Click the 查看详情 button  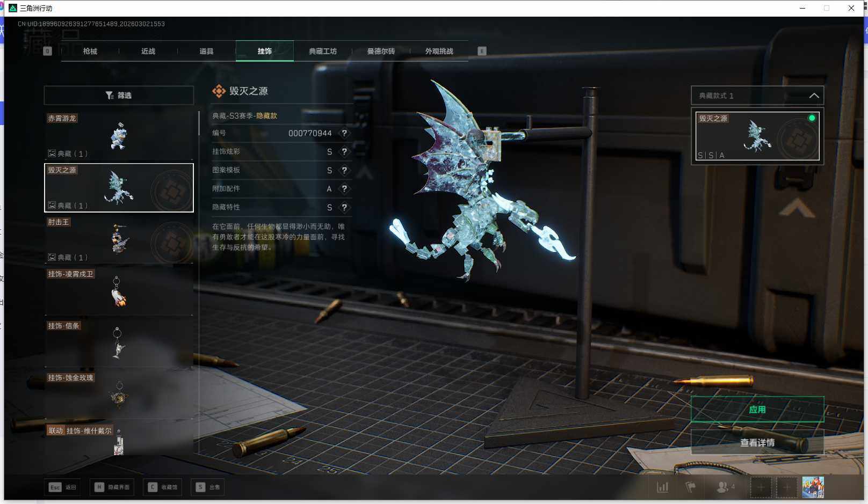757,442
